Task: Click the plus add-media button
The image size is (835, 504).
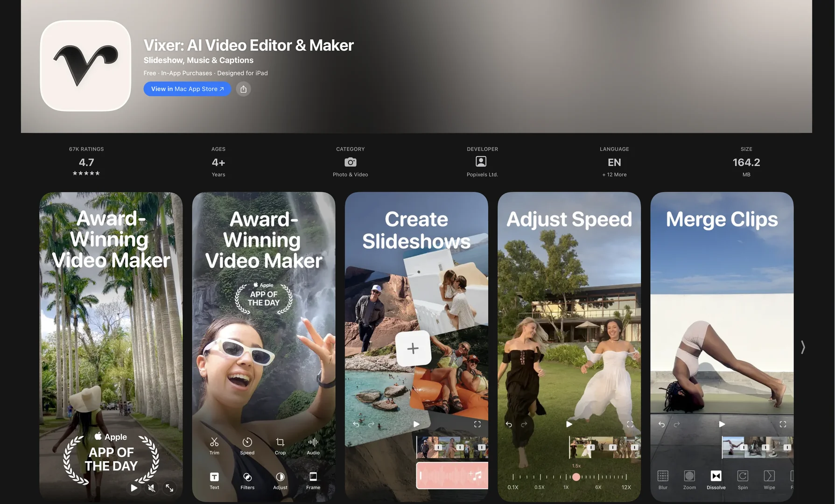Action: tap(413, 348)
